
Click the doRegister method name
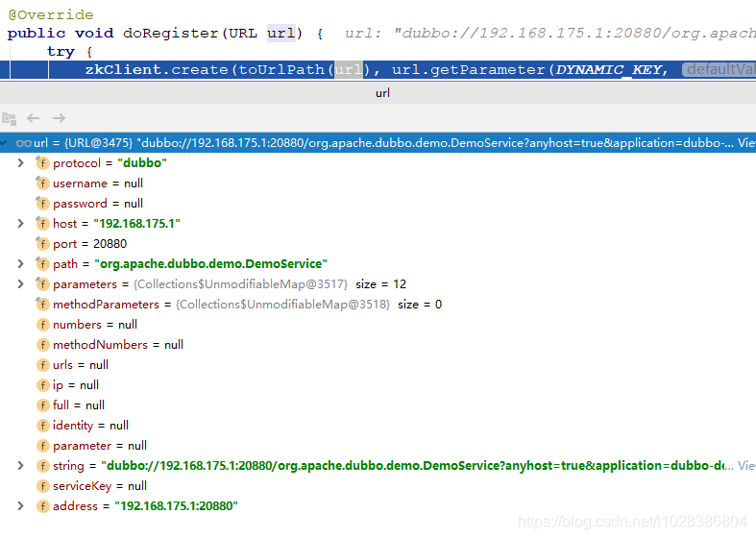point(171,34)
